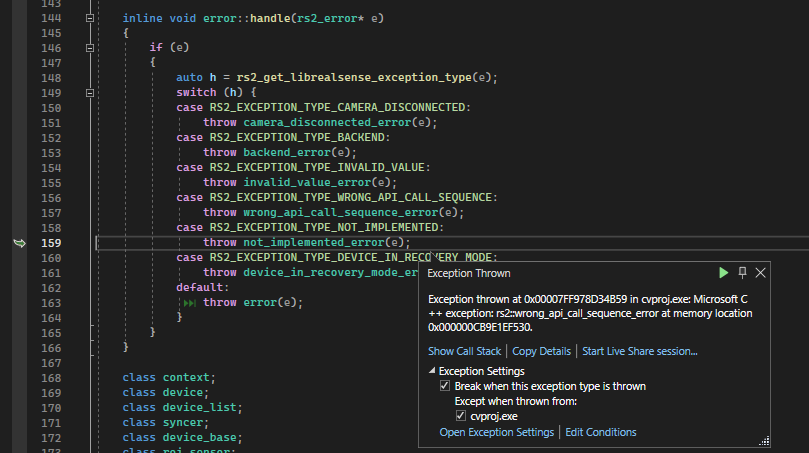
Task: Click 'switch (h) {' on line 149
Action: coord(216,92)
